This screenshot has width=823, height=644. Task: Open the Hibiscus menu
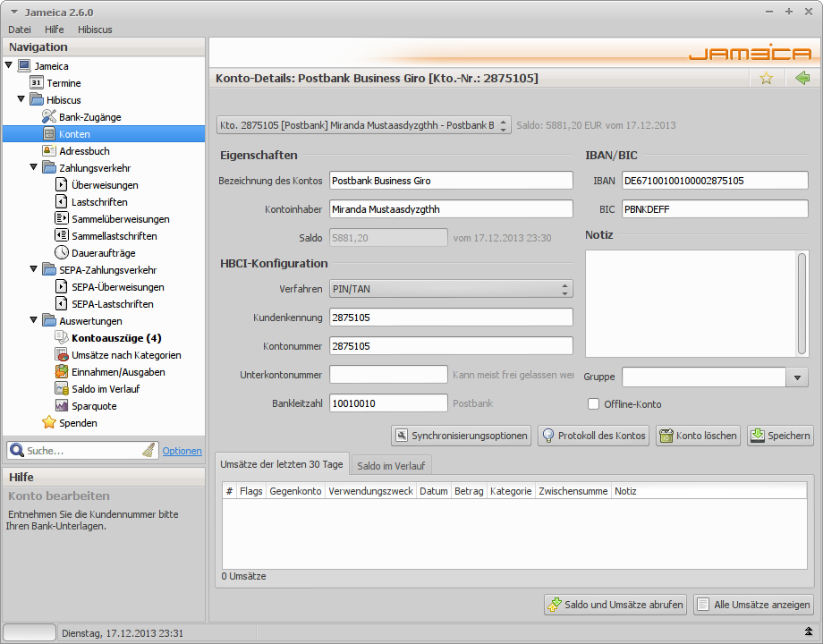[x=95, y=30]
